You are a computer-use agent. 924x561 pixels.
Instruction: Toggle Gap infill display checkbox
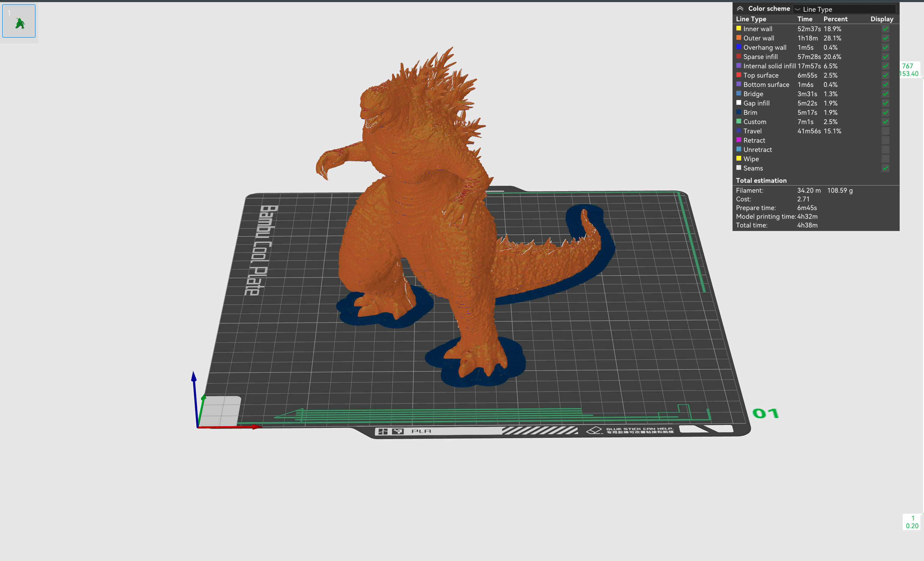[885, 103]
